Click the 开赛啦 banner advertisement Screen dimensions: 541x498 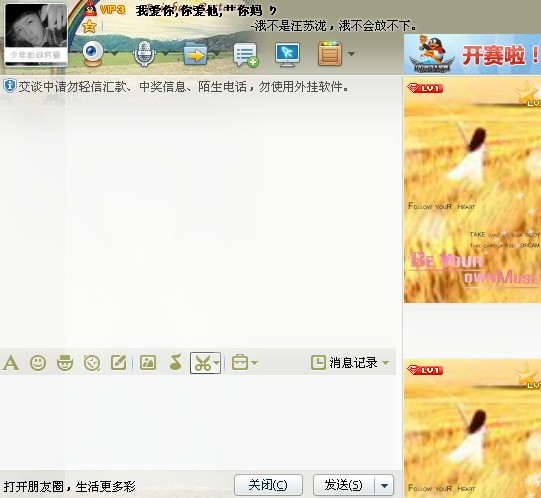pyautogui.click(x=472, y=54)
